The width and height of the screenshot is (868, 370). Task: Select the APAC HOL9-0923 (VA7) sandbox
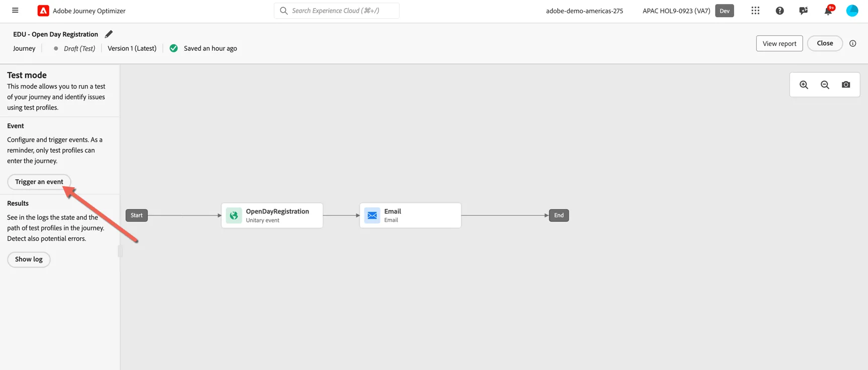(x=676, y=11)
